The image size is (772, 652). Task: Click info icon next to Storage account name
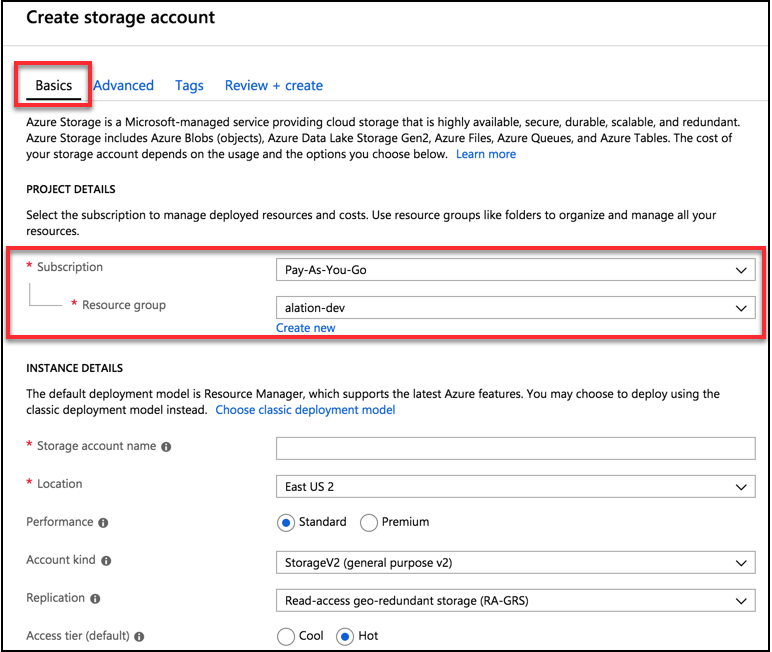[x=166, y=447]
